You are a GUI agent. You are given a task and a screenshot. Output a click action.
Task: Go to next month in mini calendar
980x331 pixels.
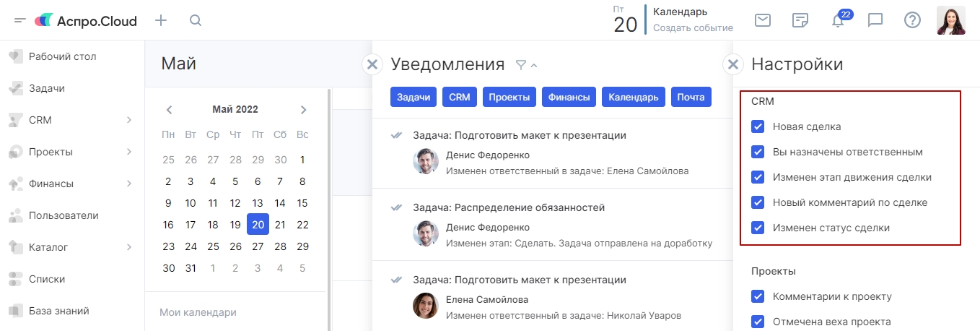point(303,110)
